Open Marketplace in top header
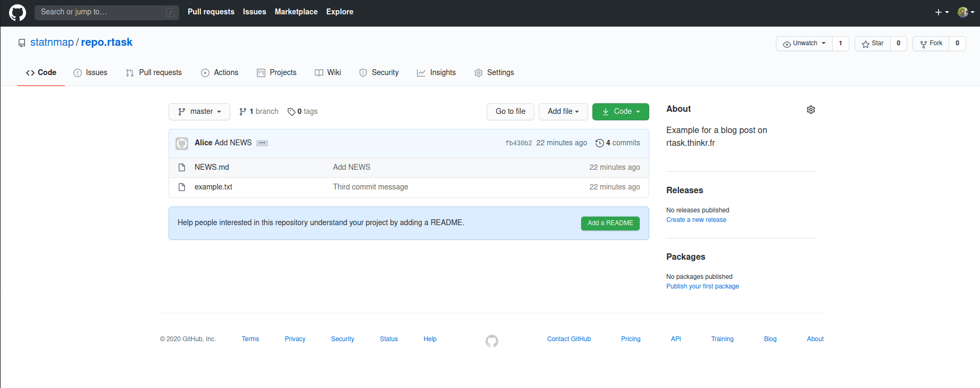 click(x=296, y=12)
